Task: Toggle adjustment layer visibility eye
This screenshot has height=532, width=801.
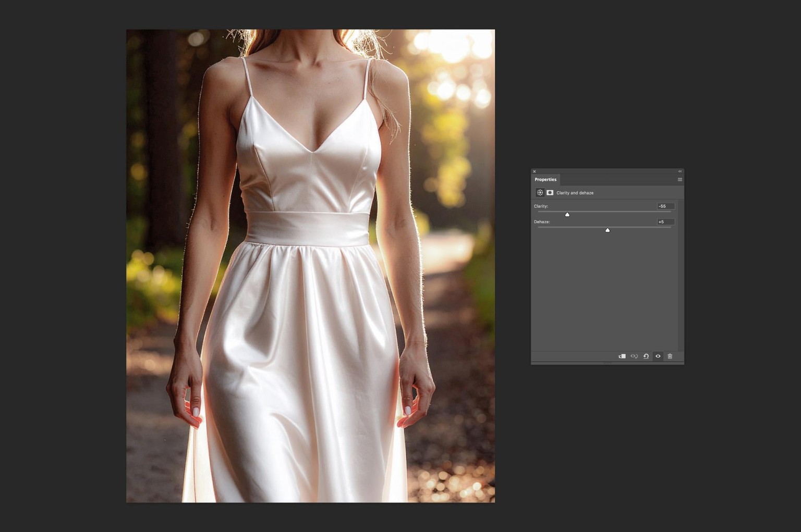Action: [658, 356]
